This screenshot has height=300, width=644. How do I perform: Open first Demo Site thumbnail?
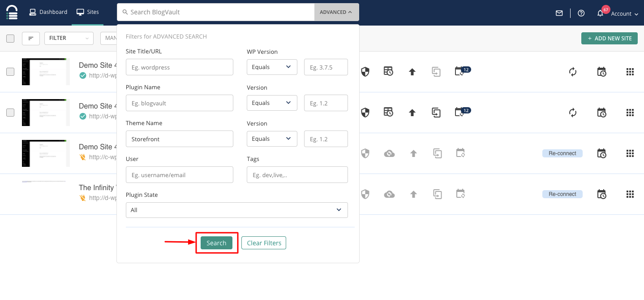point(46,72)
